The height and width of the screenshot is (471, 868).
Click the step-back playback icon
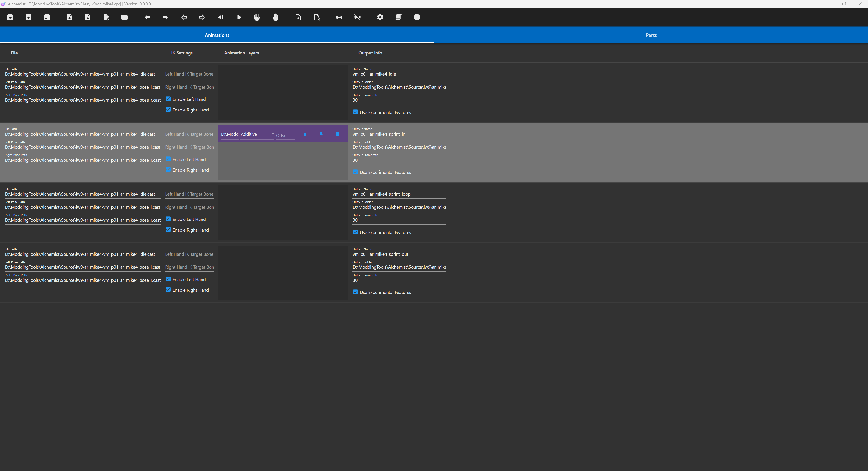coord(220,17)
